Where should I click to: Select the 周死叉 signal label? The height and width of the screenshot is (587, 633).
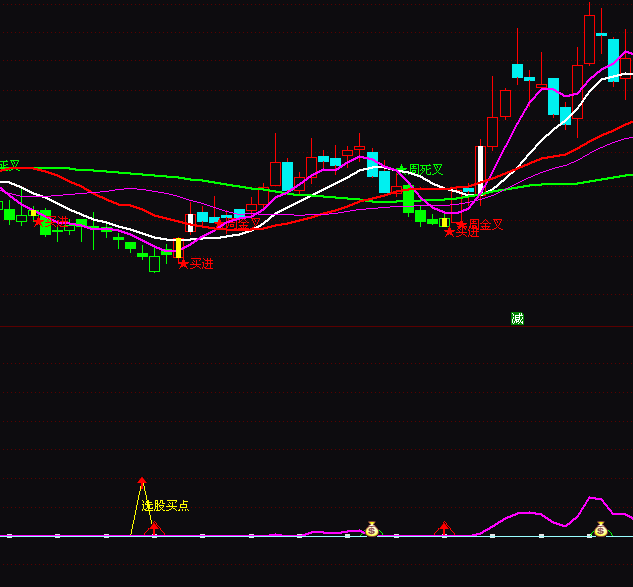point(426,170)
